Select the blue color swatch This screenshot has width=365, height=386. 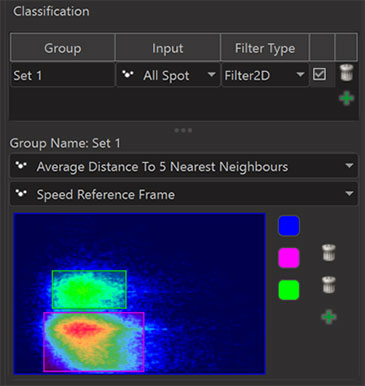[x=289, y=226]
